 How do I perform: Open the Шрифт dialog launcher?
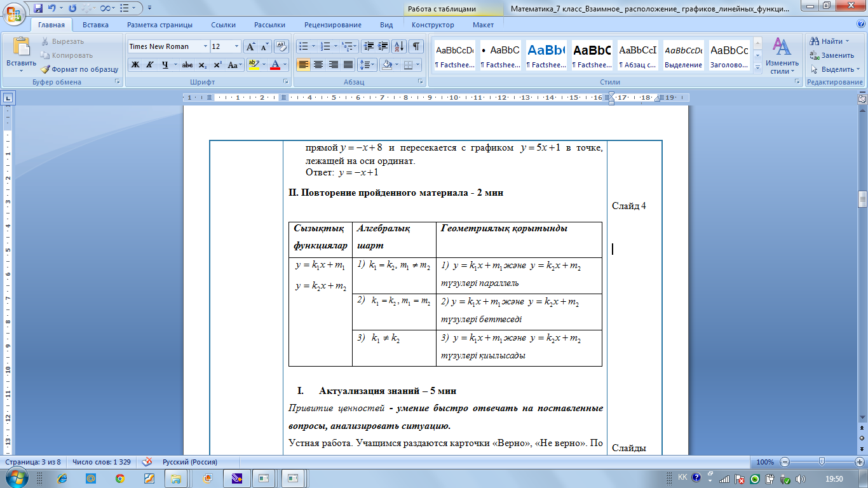287,82
